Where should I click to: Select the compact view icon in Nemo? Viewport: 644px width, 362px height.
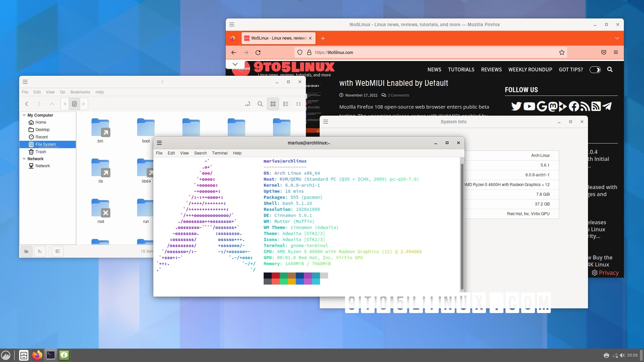(x=298, y=104)
